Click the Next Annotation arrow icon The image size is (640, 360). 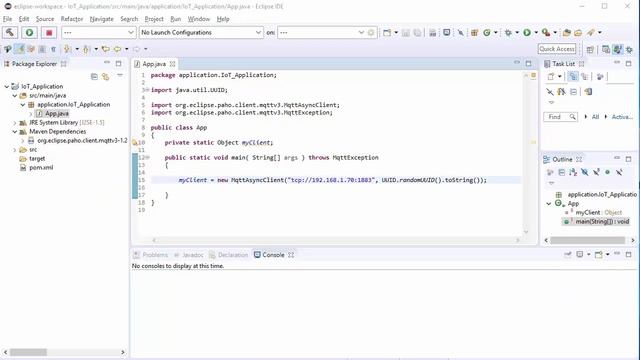pyautogui.click(x=68, y=49)
